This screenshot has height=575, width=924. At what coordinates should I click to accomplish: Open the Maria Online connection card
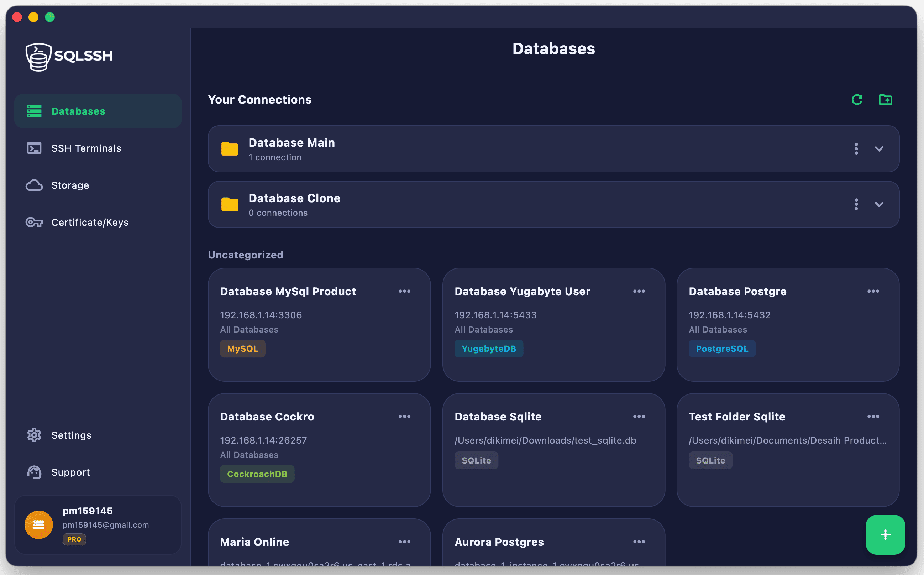pyautogui.click(x=319, y=543)
